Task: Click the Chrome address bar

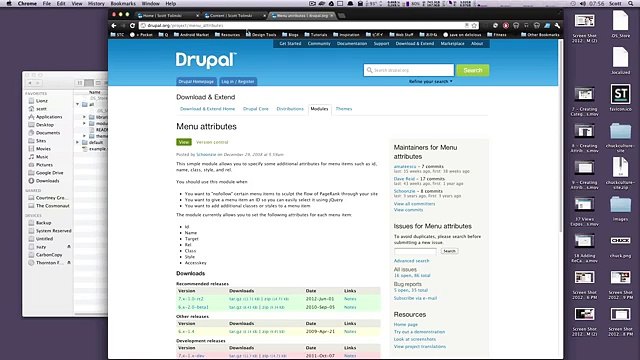Action: point(308,25)
